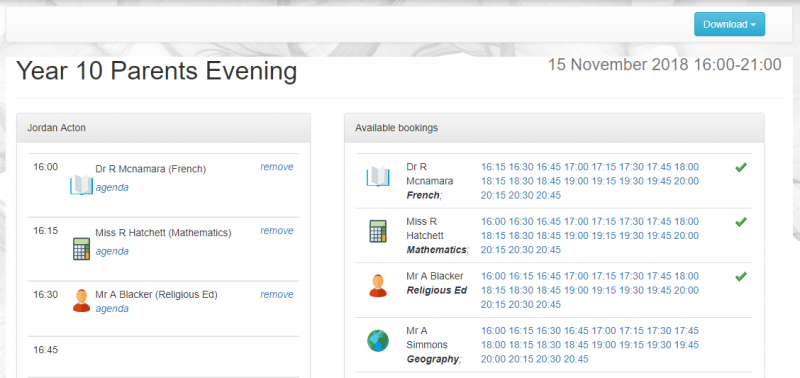Screen dimensions: 800x378
Task: Book the Geography 16:30 slot
Action: coord(548,331)
